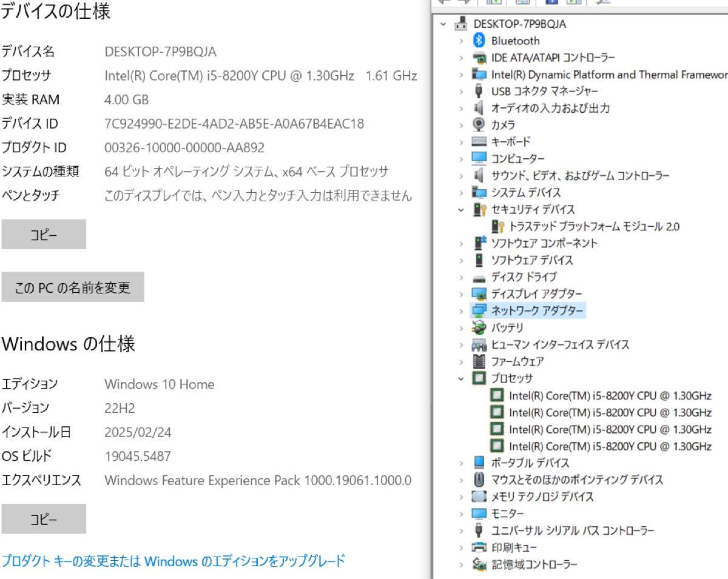The height and width of the screenshot is (579, 728).
Task: Click the ユニバーサル シリアル バス コントローラー icon
Action: (479, 530)
